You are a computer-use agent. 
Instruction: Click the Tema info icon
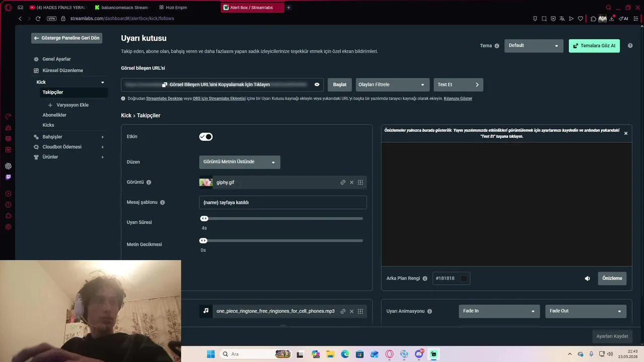(x=497, y=46)
